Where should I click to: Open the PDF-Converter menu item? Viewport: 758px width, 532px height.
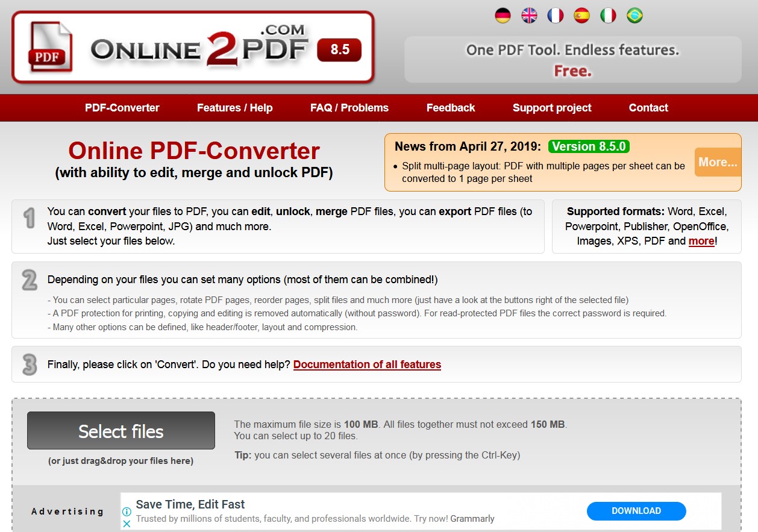pyautogui.click(x=122, y=108)
